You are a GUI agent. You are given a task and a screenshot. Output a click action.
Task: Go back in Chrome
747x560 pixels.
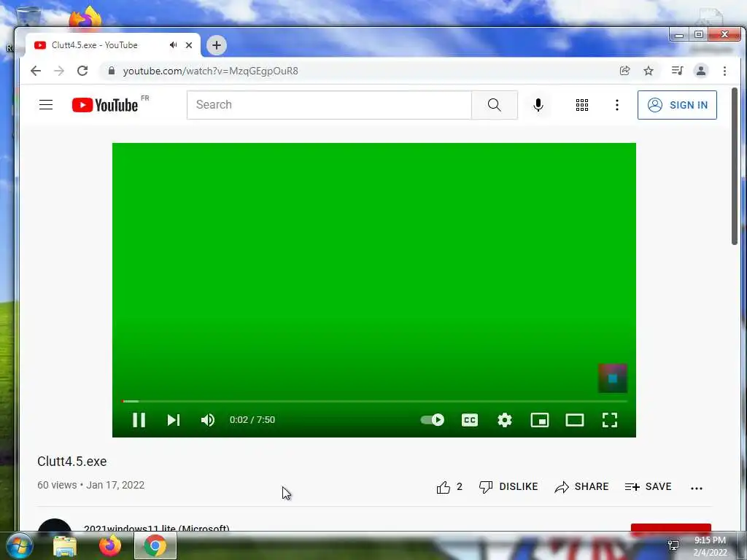pyautogui.click(x=36, y=71)
